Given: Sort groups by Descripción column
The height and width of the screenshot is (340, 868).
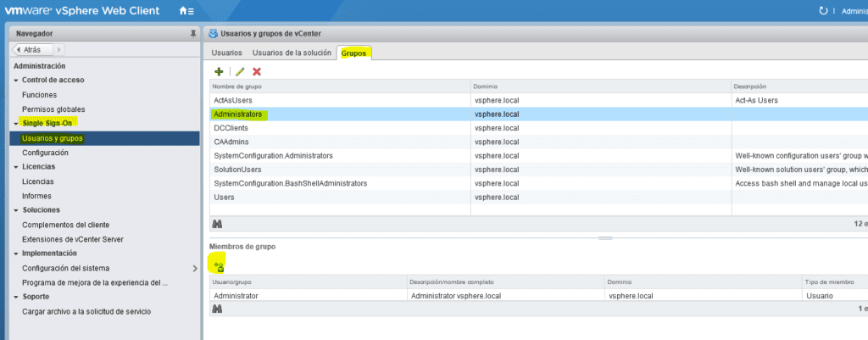Looking at the screenshot, I should [799, 87].
